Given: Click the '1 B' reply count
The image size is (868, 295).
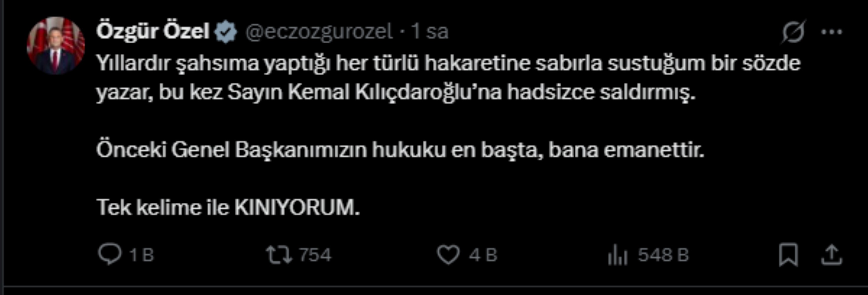Looking at the screenshot, I should [x=142, y=255].
